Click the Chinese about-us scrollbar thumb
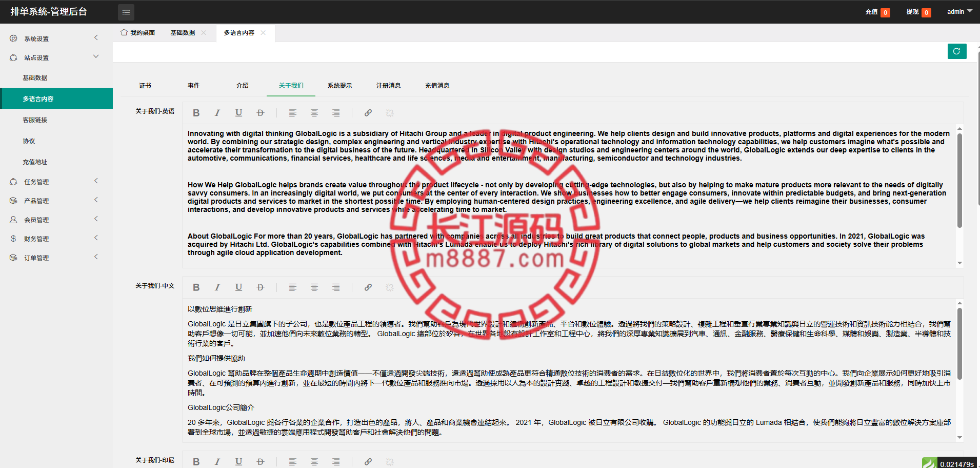 tap(959, 344)
